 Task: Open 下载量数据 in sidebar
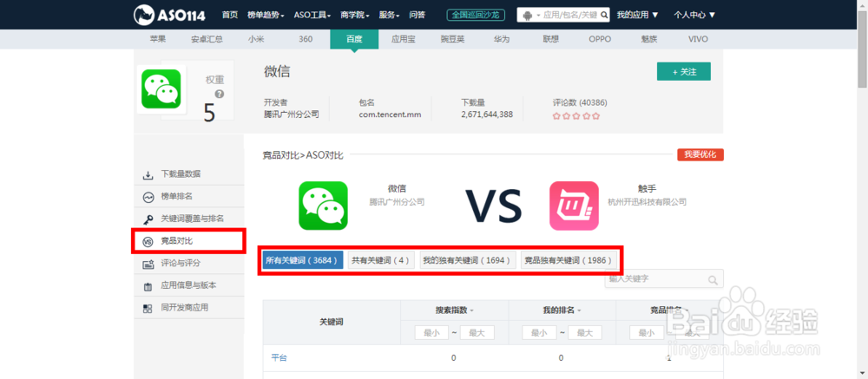point(181,173)
